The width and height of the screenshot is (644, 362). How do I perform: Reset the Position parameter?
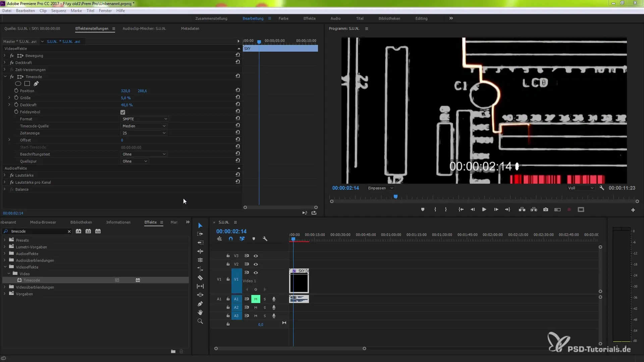(x=237, y=90)
